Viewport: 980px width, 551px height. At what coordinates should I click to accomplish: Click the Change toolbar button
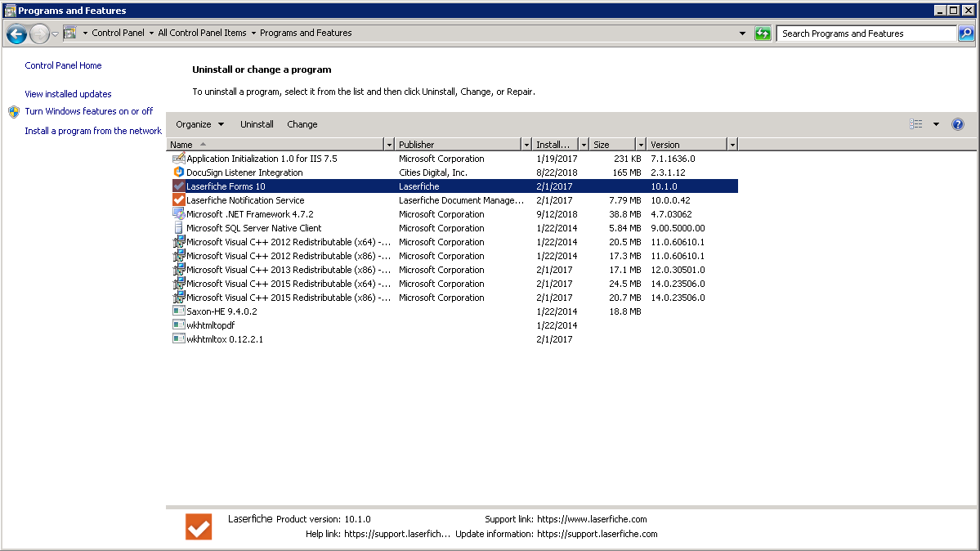coord(302,124)
